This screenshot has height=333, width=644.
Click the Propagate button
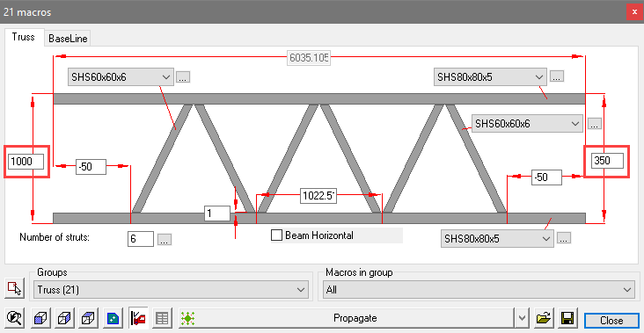pyautogui.click(x=355, y=318)
